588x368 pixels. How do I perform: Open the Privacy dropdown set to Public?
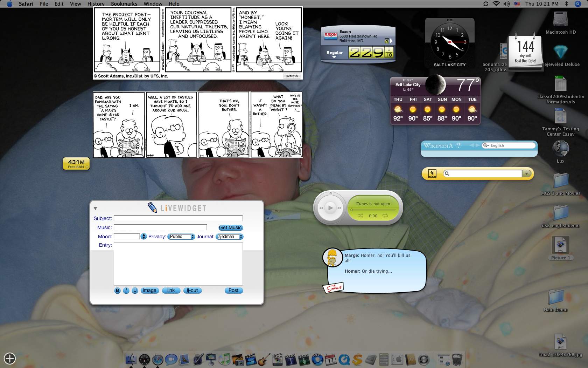(x=181, y=237)
